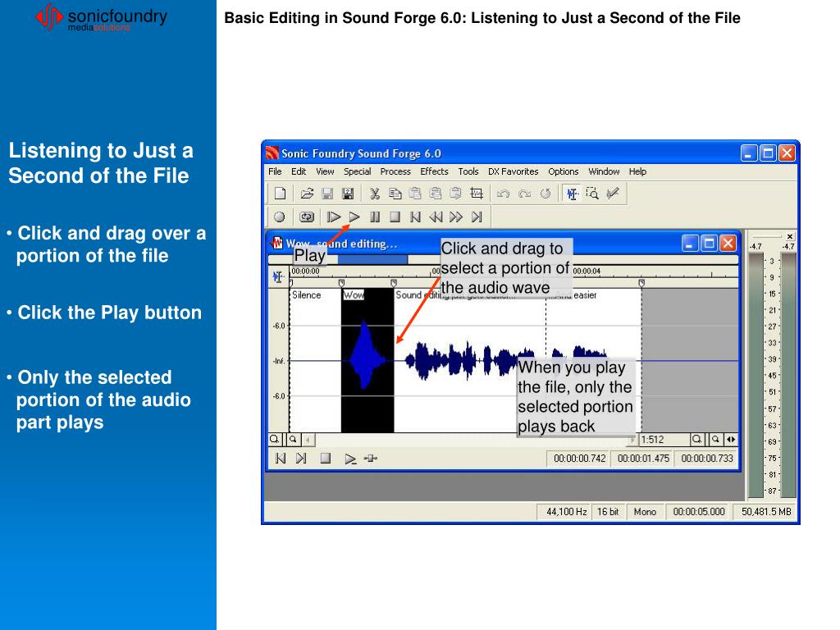Click the 50,481.5 MB status field

click(x=766, y=512)
